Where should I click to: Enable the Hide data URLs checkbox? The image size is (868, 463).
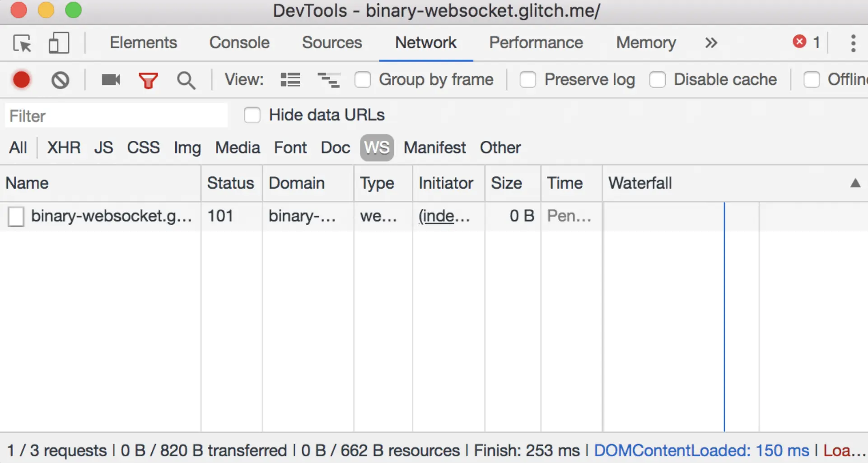tap(252, 115)
